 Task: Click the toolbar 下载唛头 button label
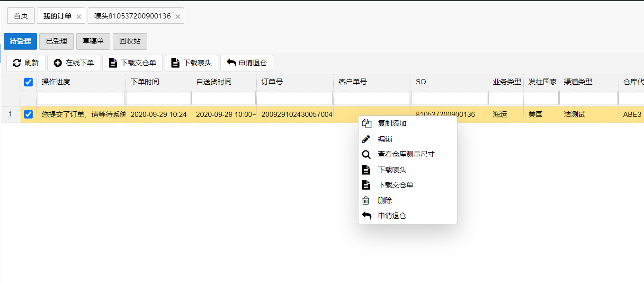197,63
